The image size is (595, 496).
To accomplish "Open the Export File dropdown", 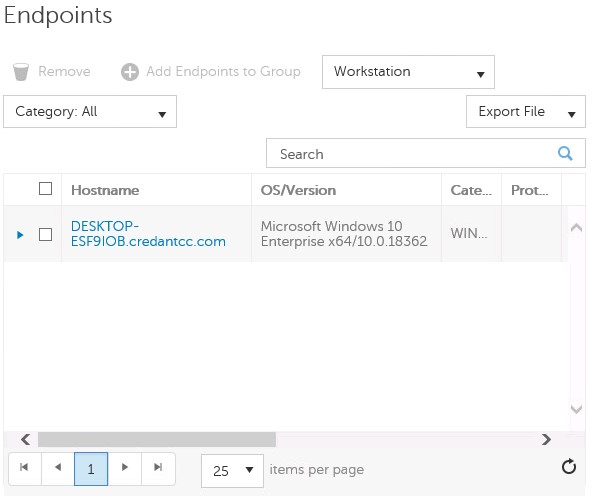I will pos(526,112).
